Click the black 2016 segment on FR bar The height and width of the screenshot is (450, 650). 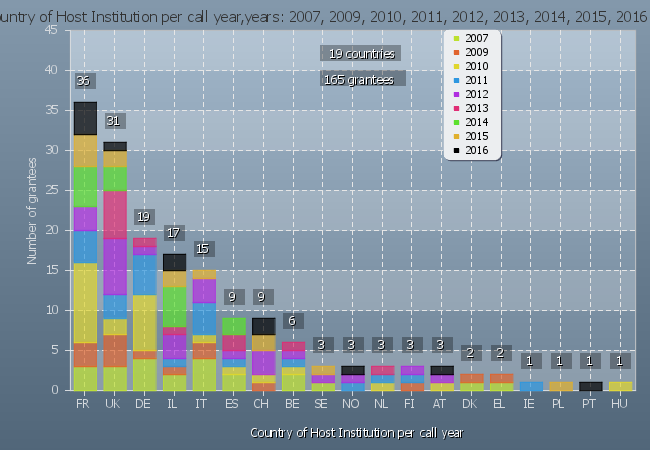click(85, 118)
